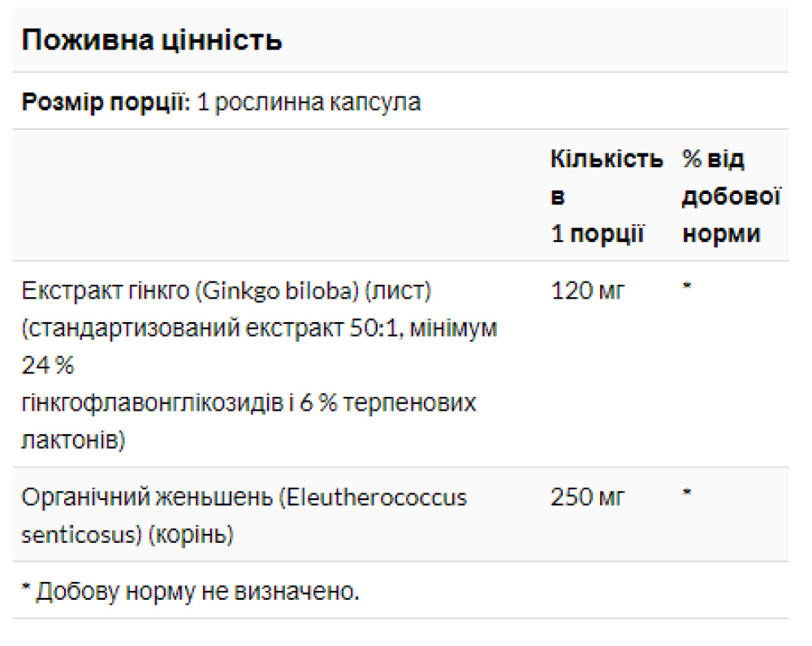Click the word "лактонів)"
This screenshot has height=646, width=812.
click(75, 441)
